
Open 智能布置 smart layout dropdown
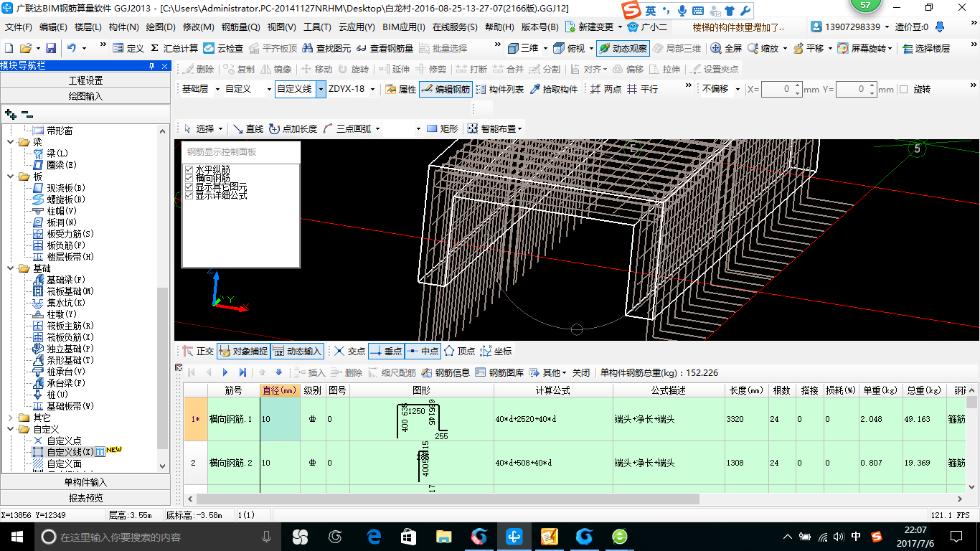(495, 128)
